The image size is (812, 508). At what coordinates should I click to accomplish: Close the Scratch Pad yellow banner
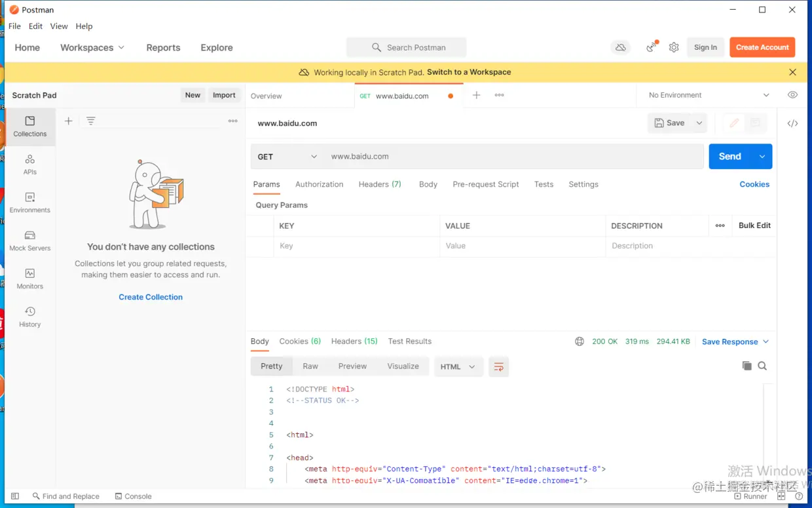[792, 72]
